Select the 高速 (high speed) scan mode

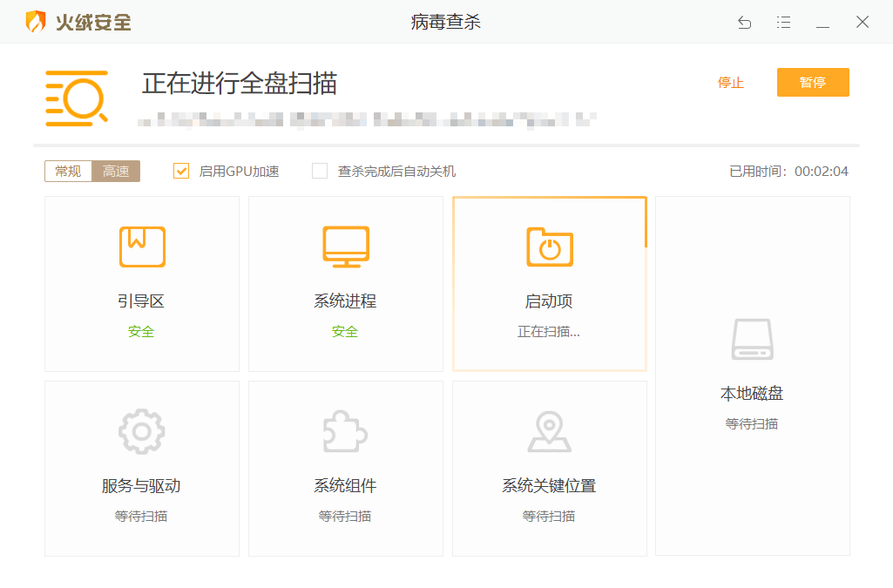(x=116, y=171)
